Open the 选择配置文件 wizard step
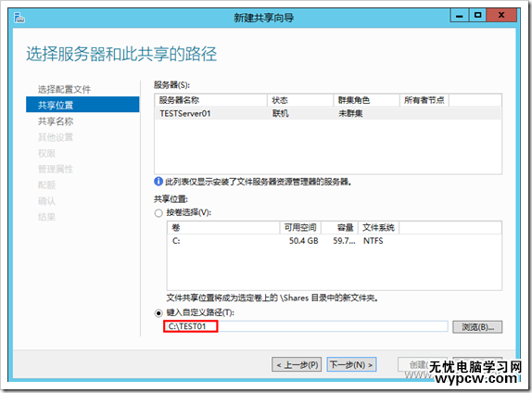532x393 pixels. [64, 89]
